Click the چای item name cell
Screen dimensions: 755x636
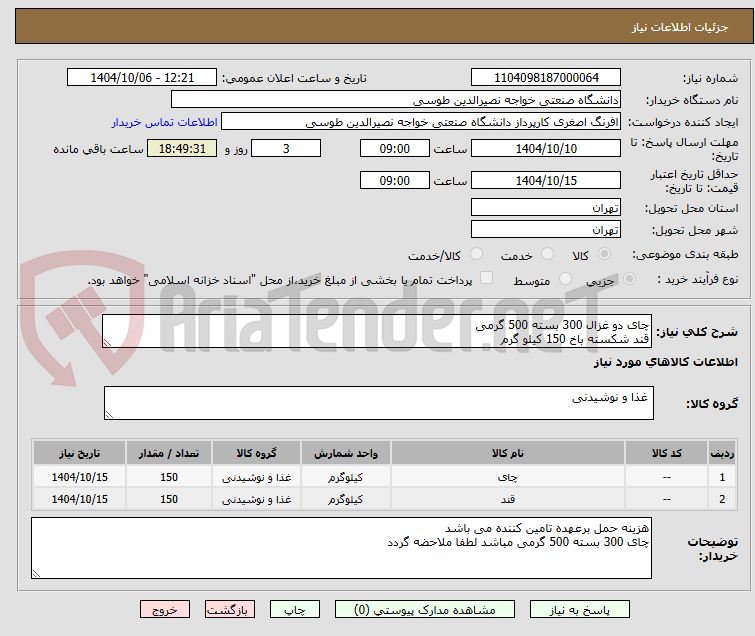coord(508,477)
